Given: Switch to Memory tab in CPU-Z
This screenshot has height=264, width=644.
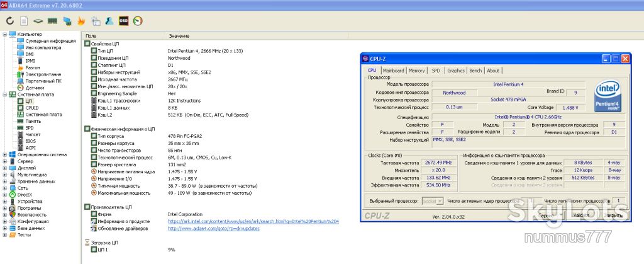Looking at the screenshot, I should [x=416, y=71].
